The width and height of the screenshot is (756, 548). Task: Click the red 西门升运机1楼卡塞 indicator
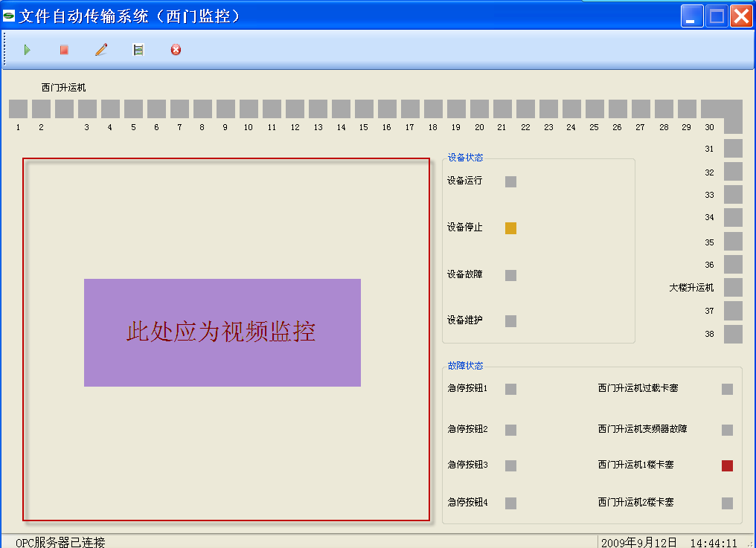tap(728, 465)
